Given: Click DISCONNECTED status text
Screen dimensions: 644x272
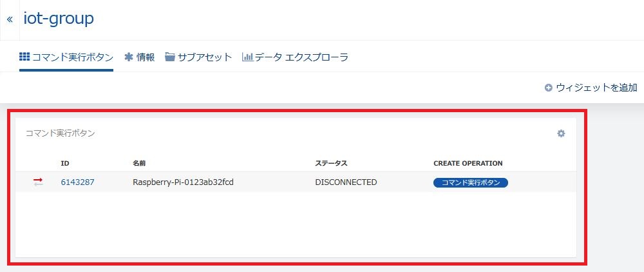Looking at the screenshot, I should click(x=346, y=182).
